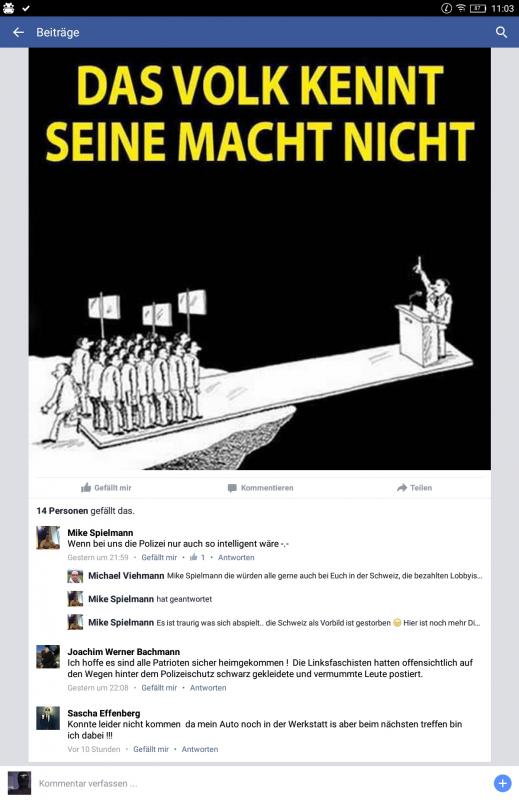This screenshot has height=800, width=519.
Task: Like Joachim Werner Bachmann's comment
Action: click(159, 688)
